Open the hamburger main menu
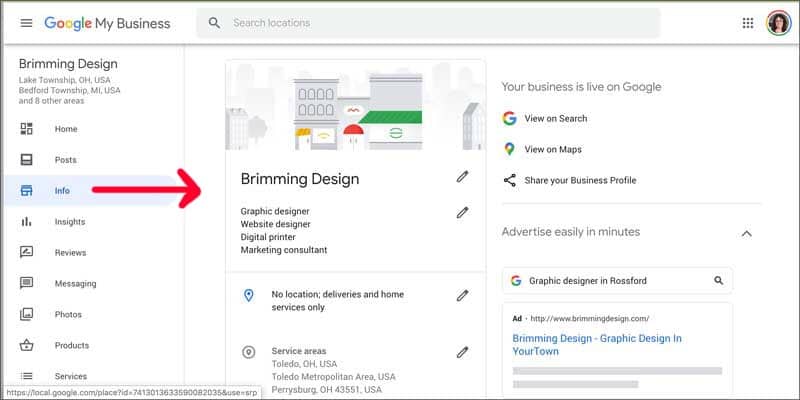This screenshot has width=800, height=400. point(26,23)
